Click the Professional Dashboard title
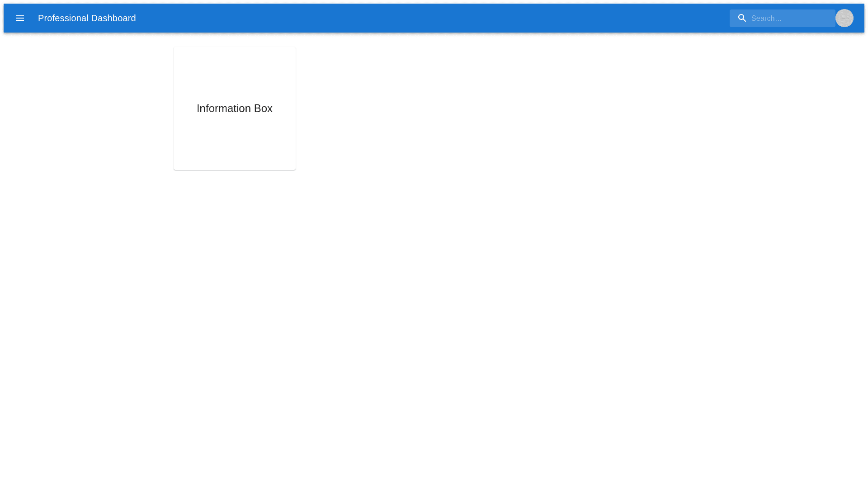The image size is (868, 488). coord(87,18)
